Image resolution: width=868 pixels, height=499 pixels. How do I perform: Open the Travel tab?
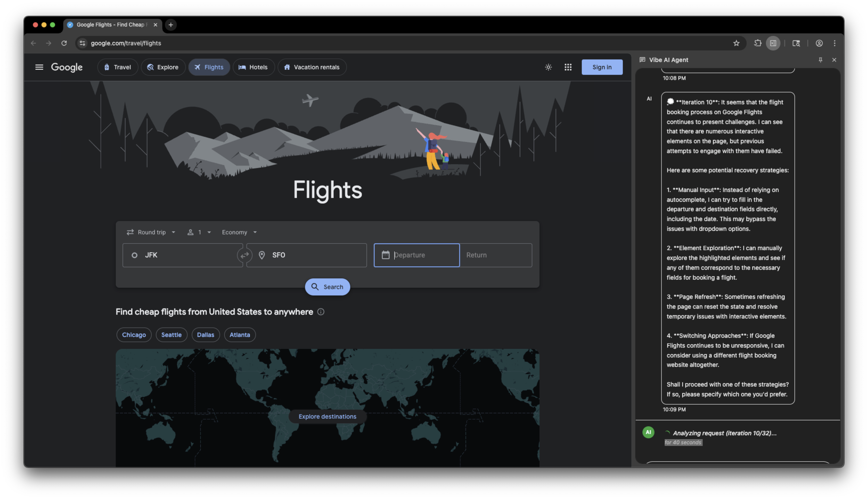pyautogui.click(x=117, y=67)
